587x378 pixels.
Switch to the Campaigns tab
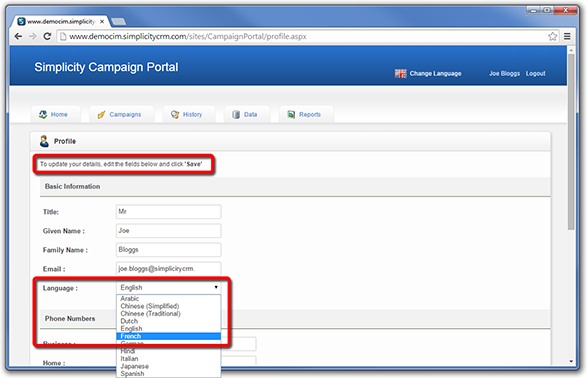click(x=121, y=114)
